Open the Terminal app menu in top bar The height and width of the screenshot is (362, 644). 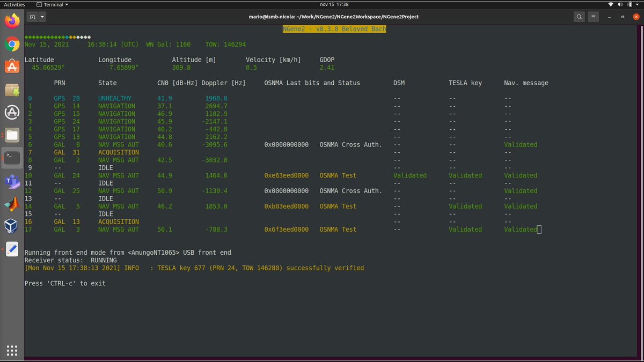pos(52,4)
